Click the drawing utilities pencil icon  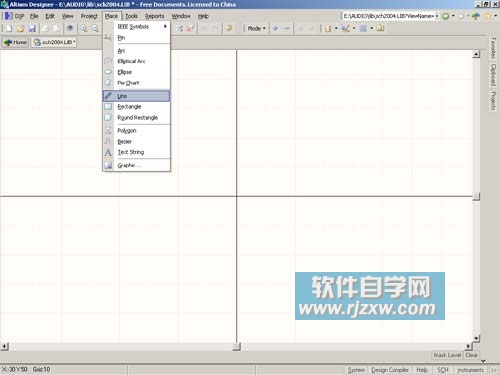(346, 29)
